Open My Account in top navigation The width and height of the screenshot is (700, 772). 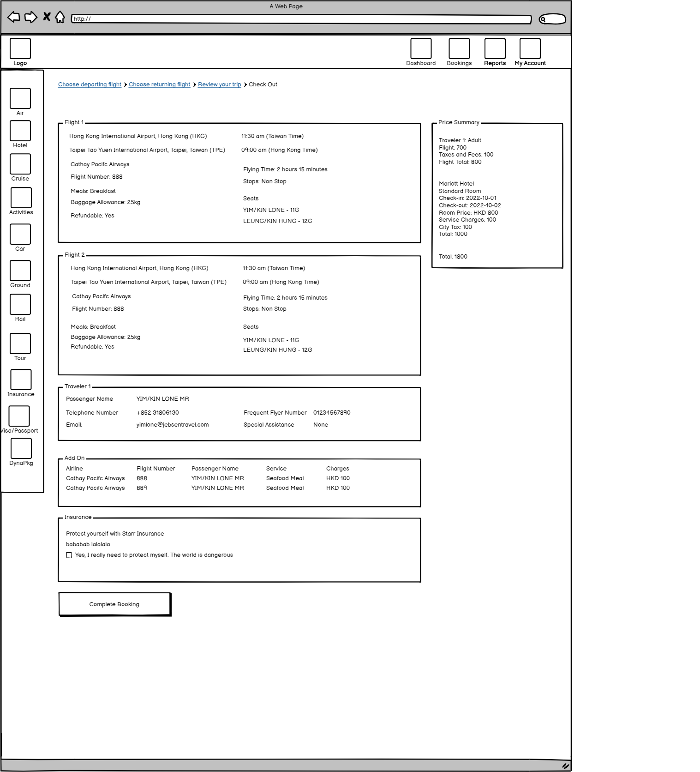530,48
